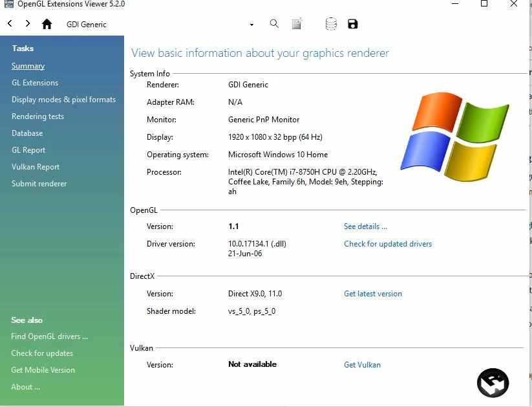This screenshot has width=532, height=407.
Task: Open the Summary task
Action: pyautogui.click(x=28, y=66)
